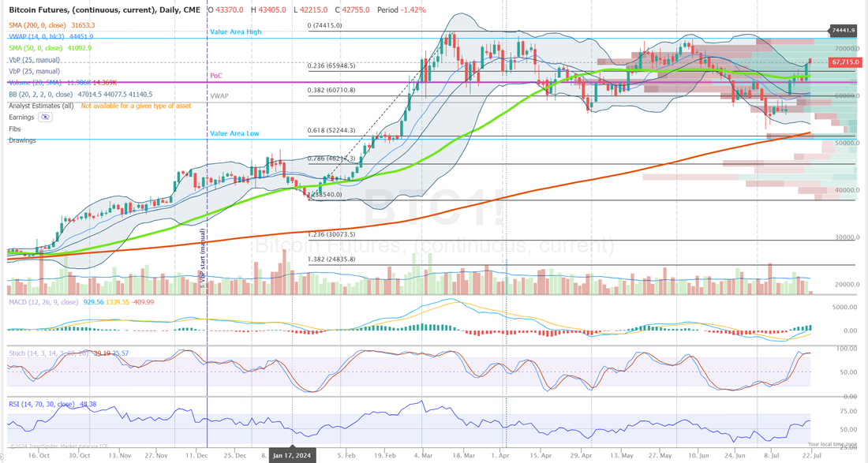Viewport: 868px width, 463px height.
Task: Click the 20000.0 price axis label
Action: pyautogui.click(x=847, y=285)
